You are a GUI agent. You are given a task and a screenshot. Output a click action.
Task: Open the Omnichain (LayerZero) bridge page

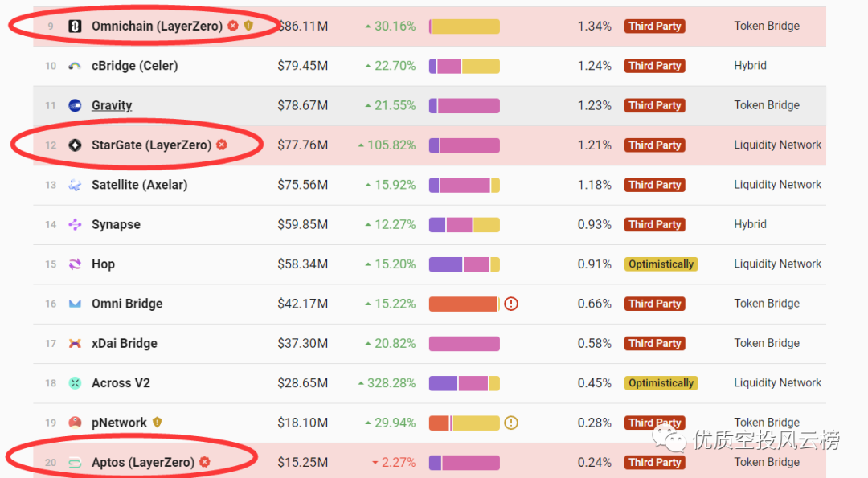point(158,26)
